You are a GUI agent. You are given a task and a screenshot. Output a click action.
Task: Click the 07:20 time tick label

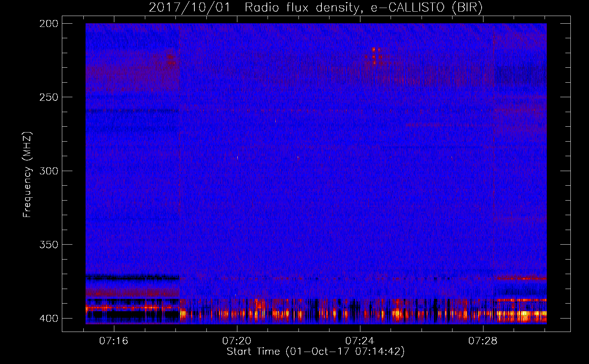(x=237, y=341)
